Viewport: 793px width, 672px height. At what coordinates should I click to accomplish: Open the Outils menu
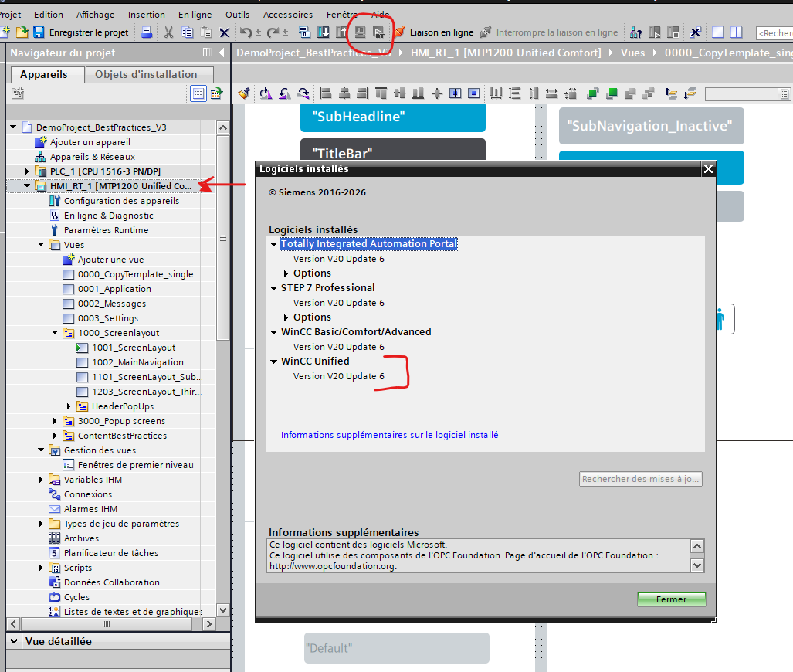coord(237,15)
